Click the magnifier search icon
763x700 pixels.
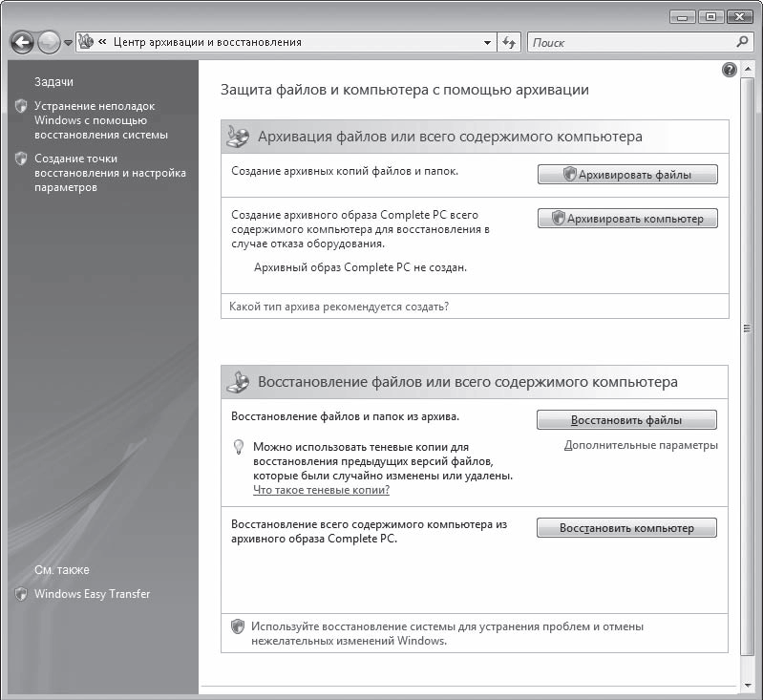[742, 42]
